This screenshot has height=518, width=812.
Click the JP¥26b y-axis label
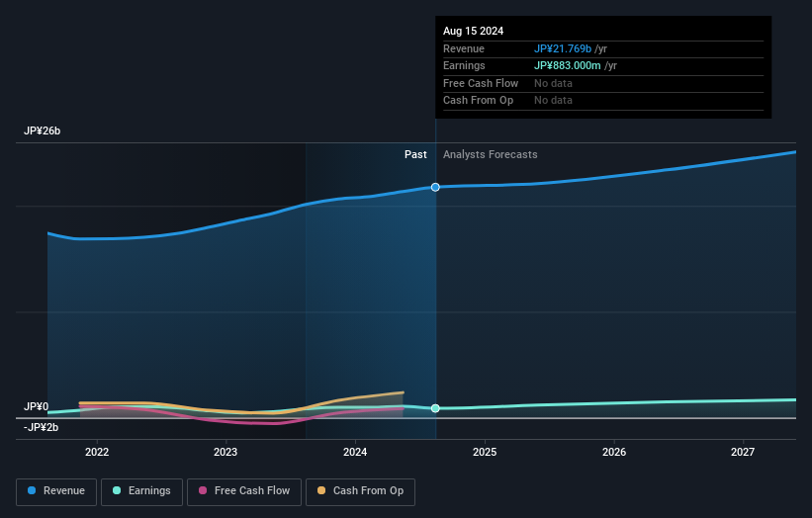click(42, 130)
